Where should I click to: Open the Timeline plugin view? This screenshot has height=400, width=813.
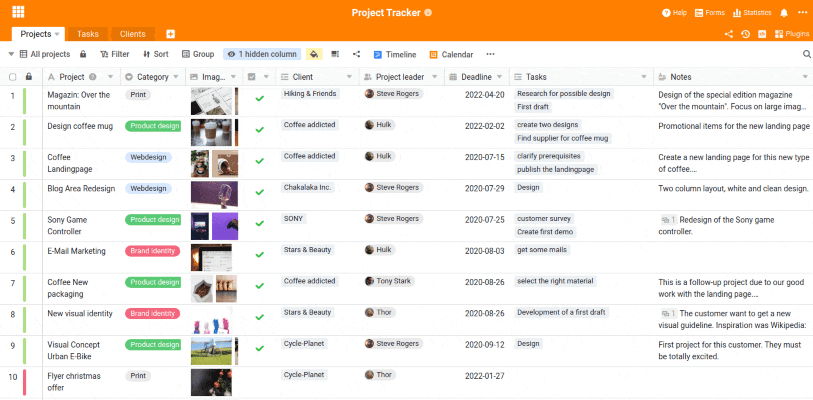[x=394, y=54]
